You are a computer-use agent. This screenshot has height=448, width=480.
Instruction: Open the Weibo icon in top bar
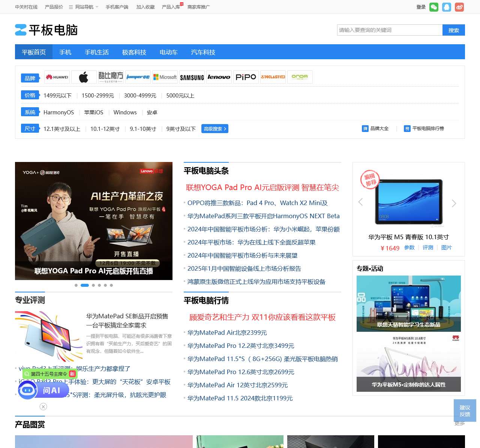click(x=459, y=7)
